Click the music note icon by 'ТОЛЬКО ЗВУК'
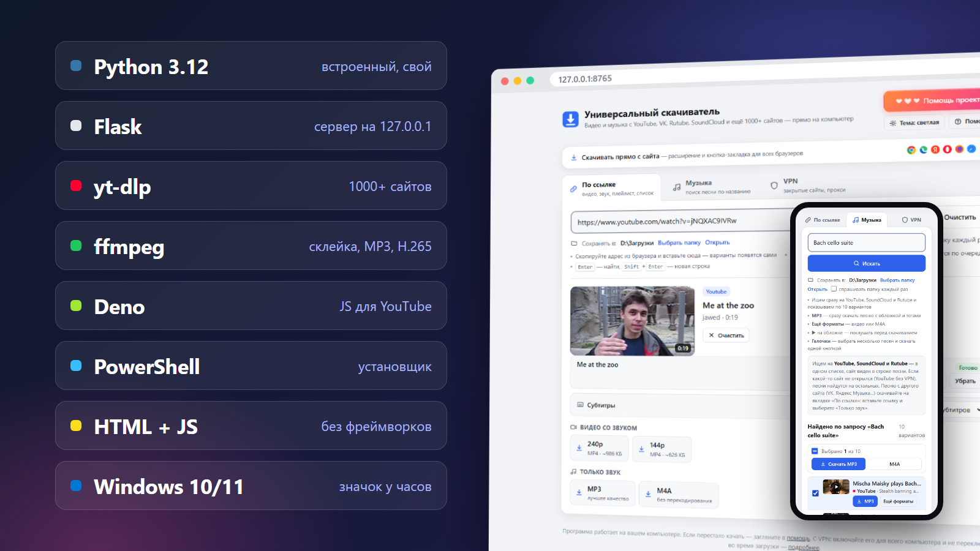The height and width of the screenshot is (551, 980). pyautogui.click(x=573, y=472)
